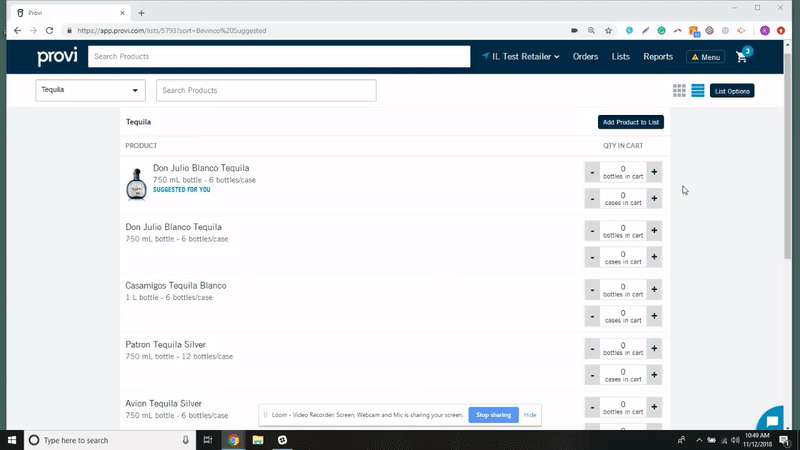
Task: Open a new browser tab
Action: [141, 13]
